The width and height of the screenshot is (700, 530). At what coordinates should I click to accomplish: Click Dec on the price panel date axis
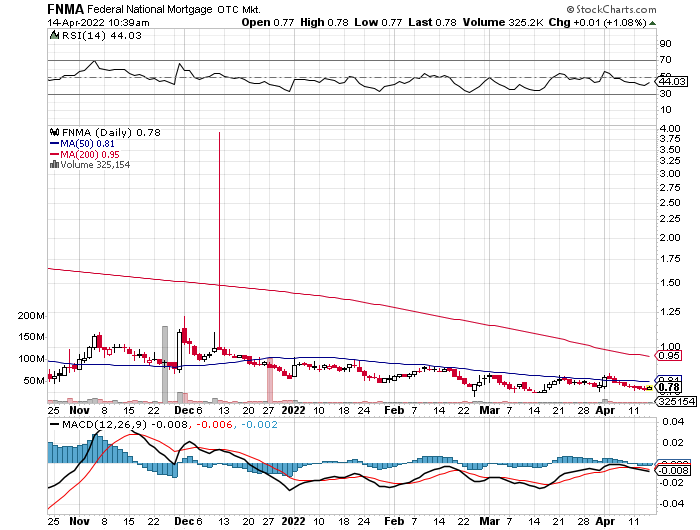tap(184, 410)
